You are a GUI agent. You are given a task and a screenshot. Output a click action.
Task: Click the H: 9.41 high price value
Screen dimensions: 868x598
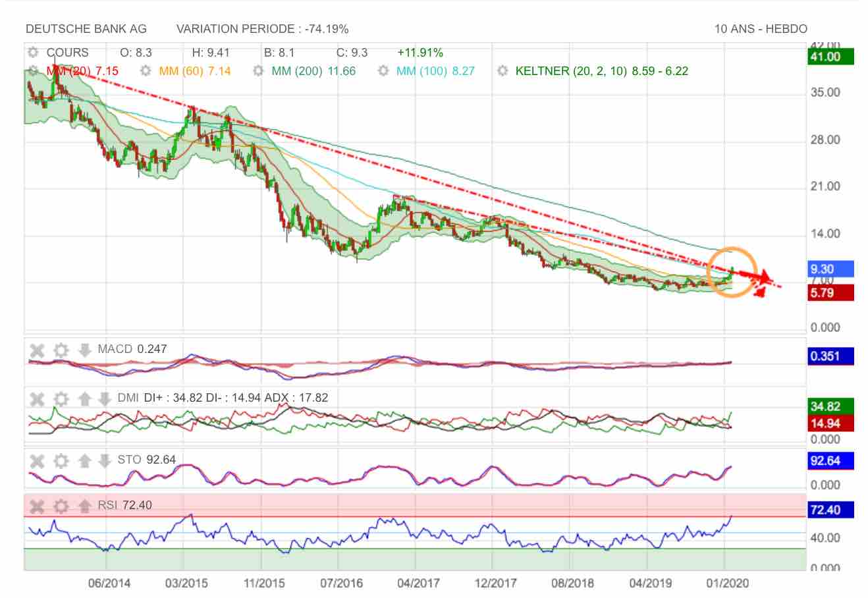[211, 53]
